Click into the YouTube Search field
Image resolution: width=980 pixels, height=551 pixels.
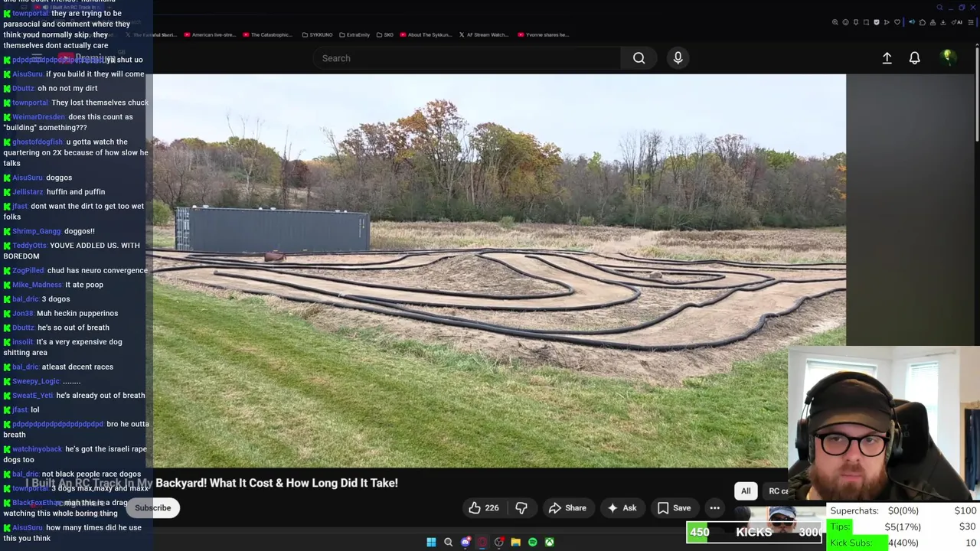467,58
